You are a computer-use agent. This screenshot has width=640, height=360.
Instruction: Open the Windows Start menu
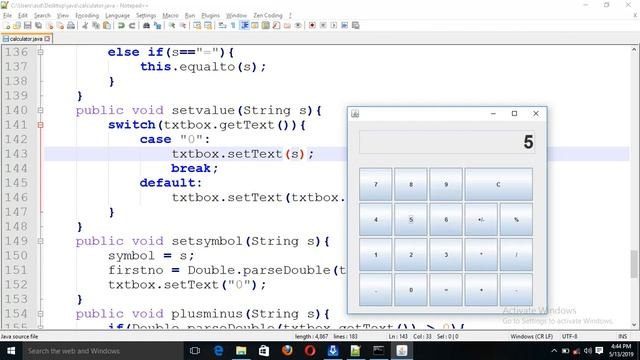pyautogui.click(x=11, y=351)
